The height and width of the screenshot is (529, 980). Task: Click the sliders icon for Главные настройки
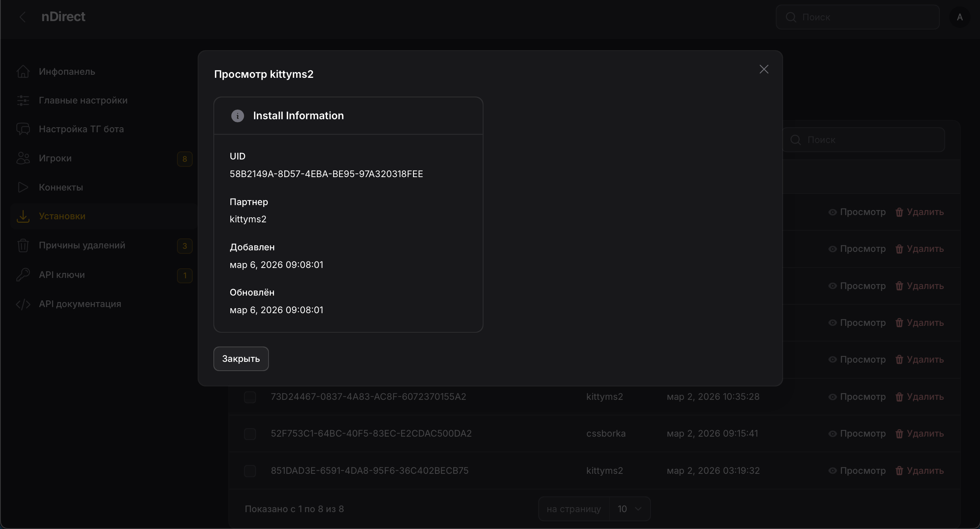click(23, 100)
